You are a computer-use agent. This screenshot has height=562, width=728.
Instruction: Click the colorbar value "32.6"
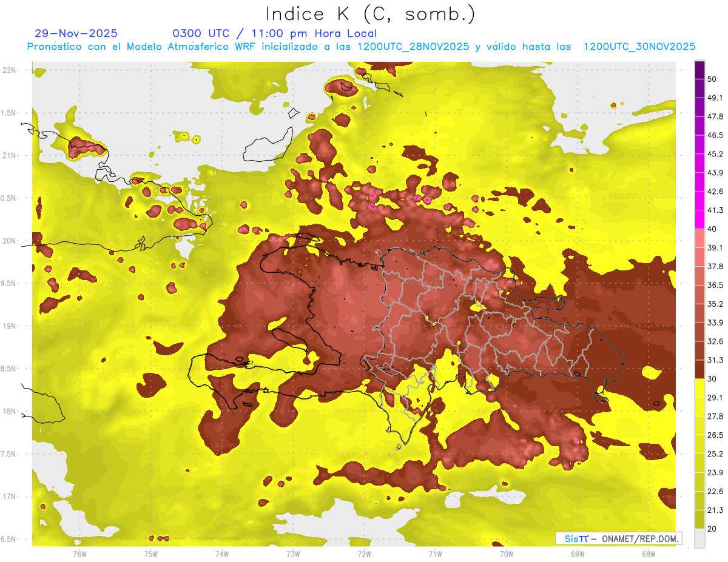(715, 341)
